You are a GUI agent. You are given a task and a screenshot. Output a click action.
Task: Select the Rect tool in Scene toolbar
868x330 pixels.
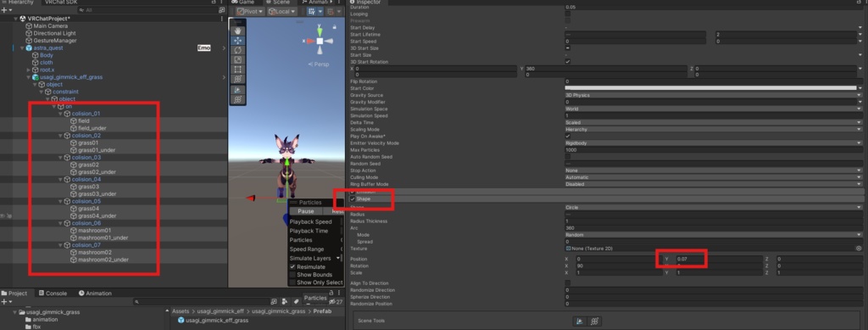[x=238, y=70]
